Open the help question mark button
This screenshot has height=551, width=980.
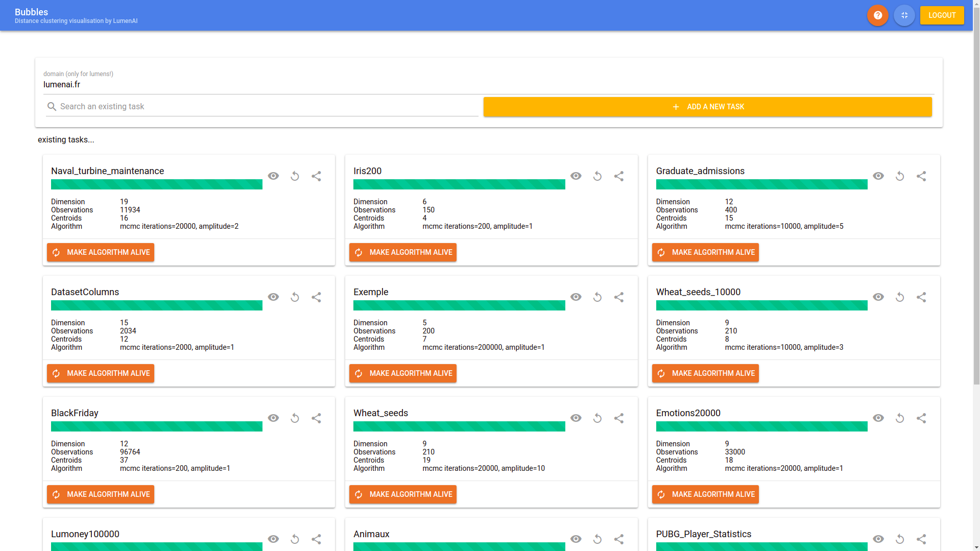coord(877,15)
